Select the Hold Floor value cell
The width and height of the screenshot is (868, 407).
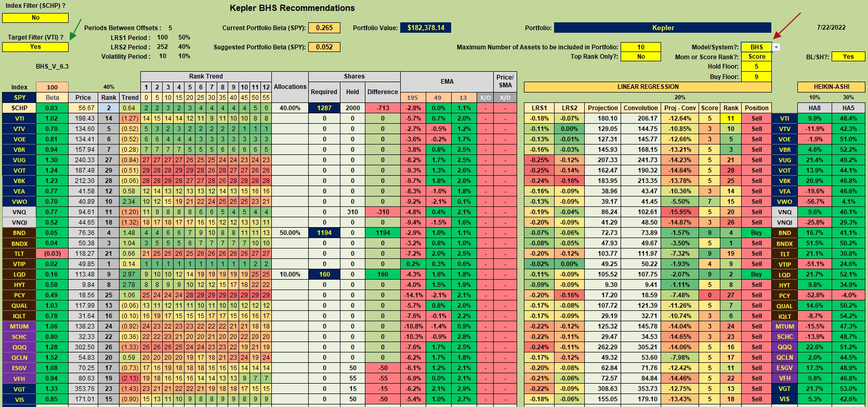click(756, 67)
